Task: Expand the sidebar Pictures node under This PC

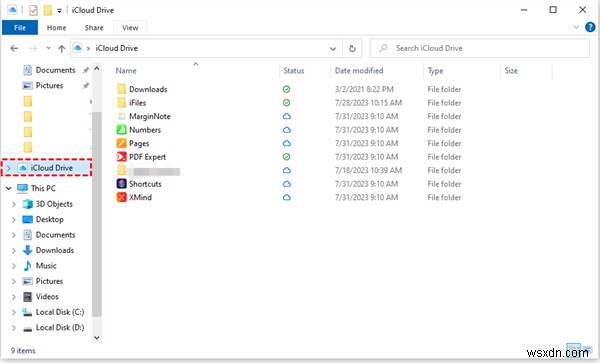Action: tap(14, 281)
